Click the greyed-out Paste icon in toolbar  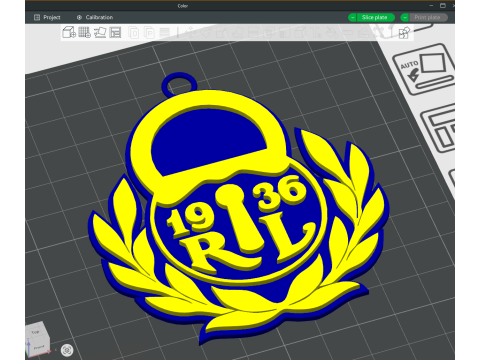149,33
